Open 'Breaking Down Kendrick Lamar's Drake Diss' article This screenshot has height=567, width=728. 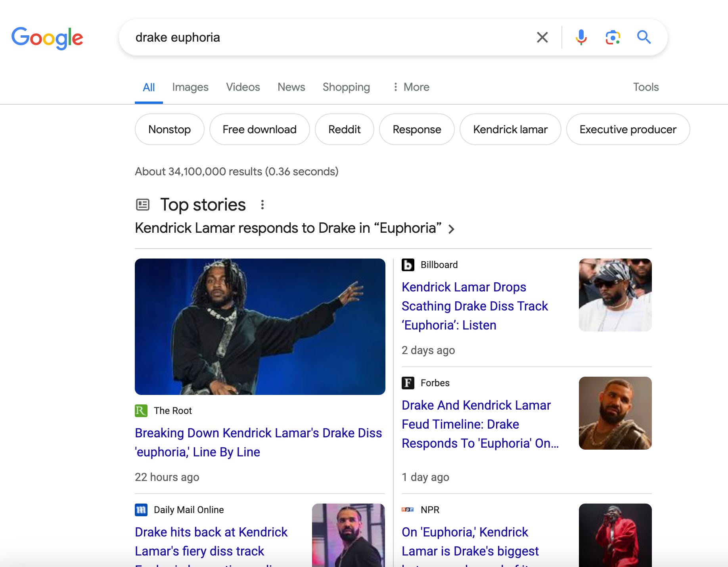click(x=258, y=442)
